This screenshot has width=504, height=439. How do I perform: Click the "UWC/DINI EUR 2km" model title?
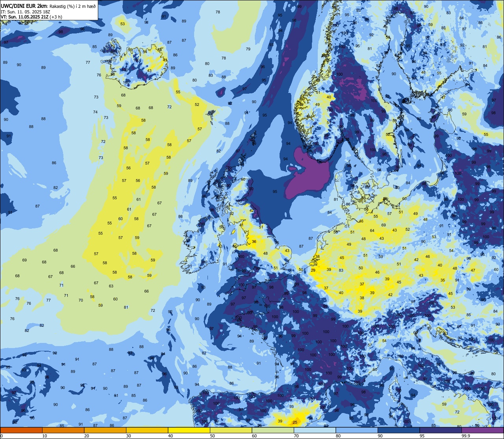click(24, 6)
